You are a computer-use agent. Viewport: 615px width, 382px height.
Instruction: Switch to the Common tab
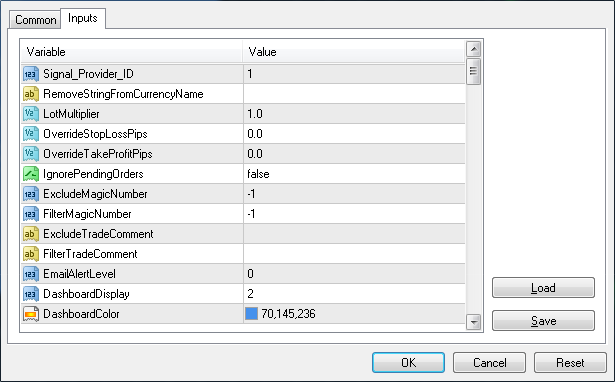point(35,20)
